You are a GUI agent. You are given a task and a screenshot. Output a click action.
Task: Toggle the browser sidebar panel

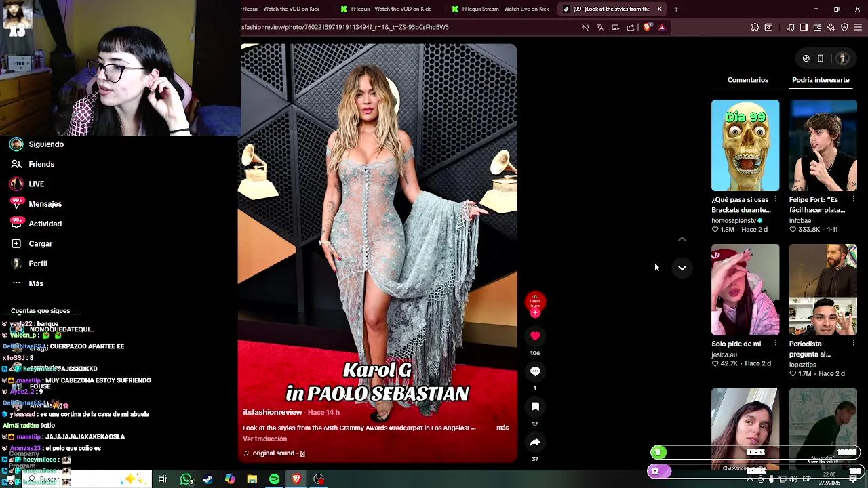tap(804, 27)
